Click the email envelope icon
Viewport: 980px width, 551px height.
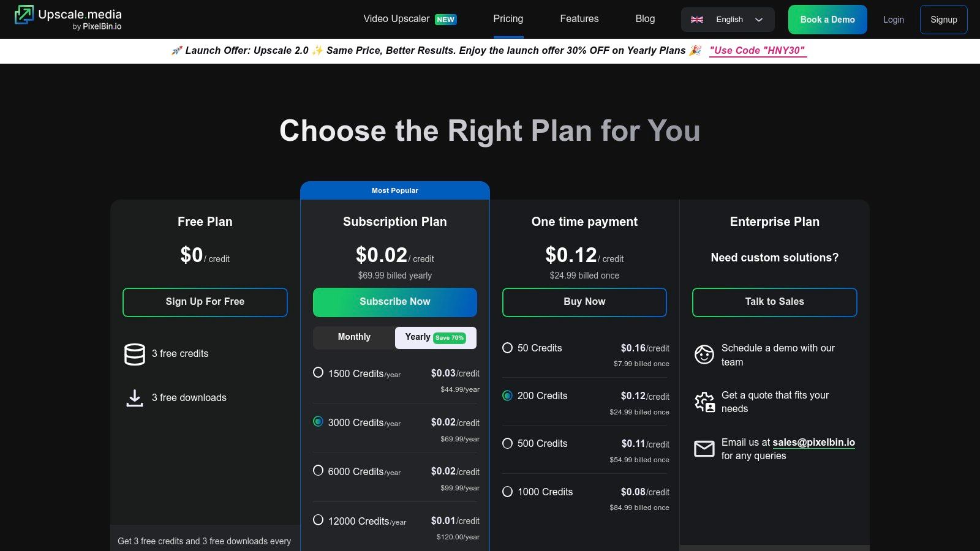(x=704, y=449)
